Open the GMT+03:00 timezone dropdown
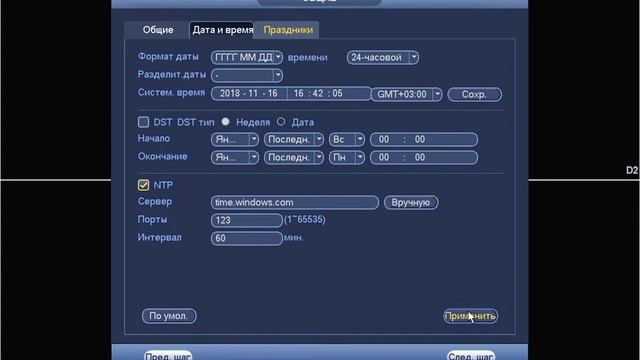Image resolution: width=640 pixels, height=360 pixels. click(406, 94)
